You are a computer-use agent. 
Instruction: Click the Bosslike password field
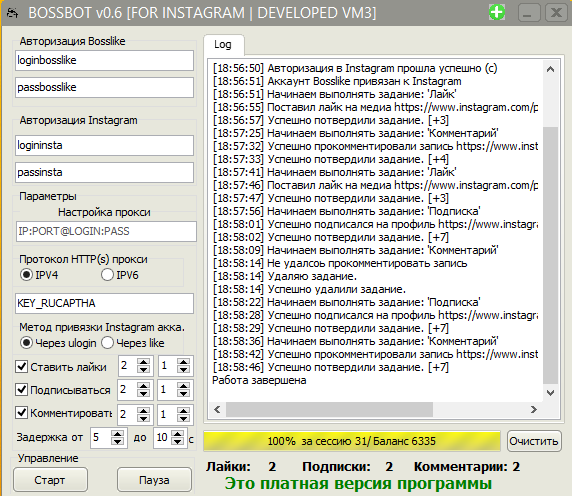[104, 88]
